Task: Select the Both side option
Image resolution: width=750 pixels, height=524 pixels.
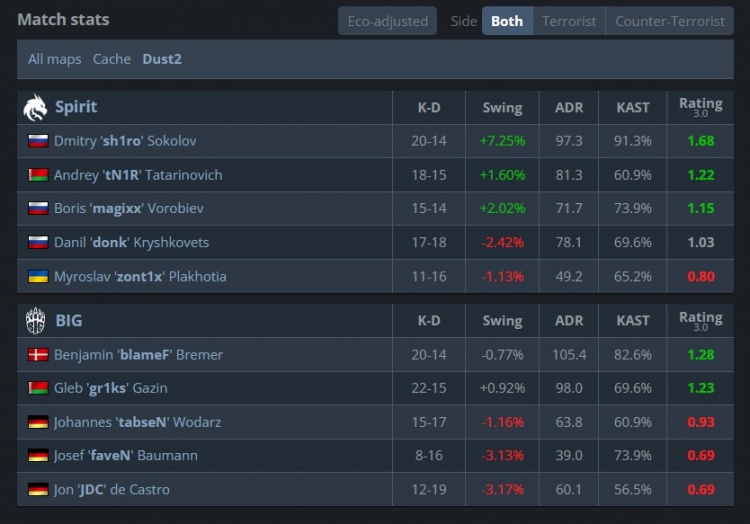Action: coord(507,21)
